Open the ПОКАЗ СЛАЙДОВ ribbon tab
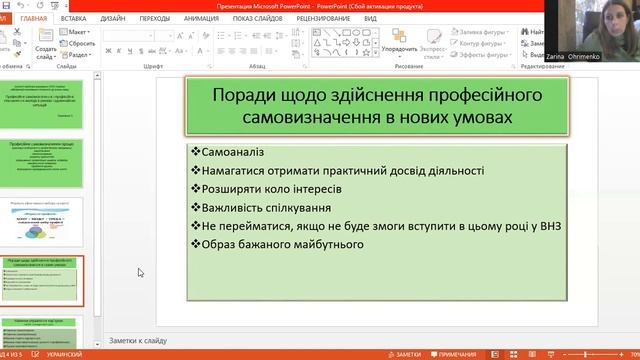 258,18
